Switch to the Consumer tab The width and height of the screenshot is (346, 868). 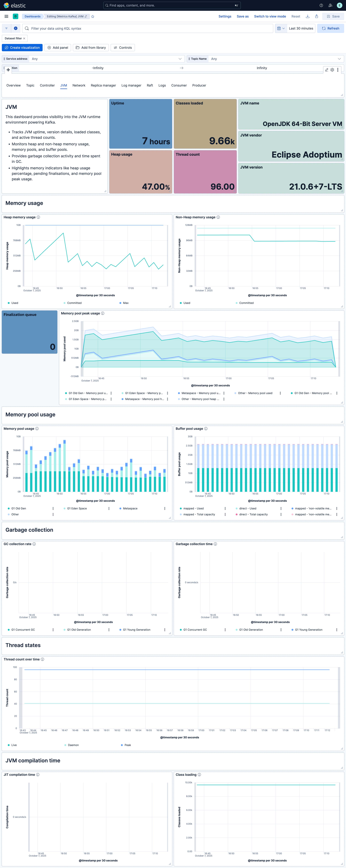click(179, 85)
